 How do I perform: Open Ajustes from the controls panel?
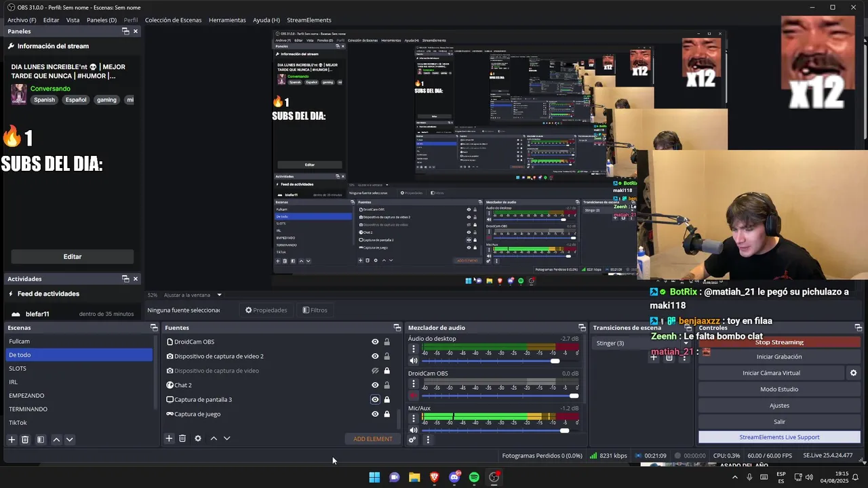779,405
